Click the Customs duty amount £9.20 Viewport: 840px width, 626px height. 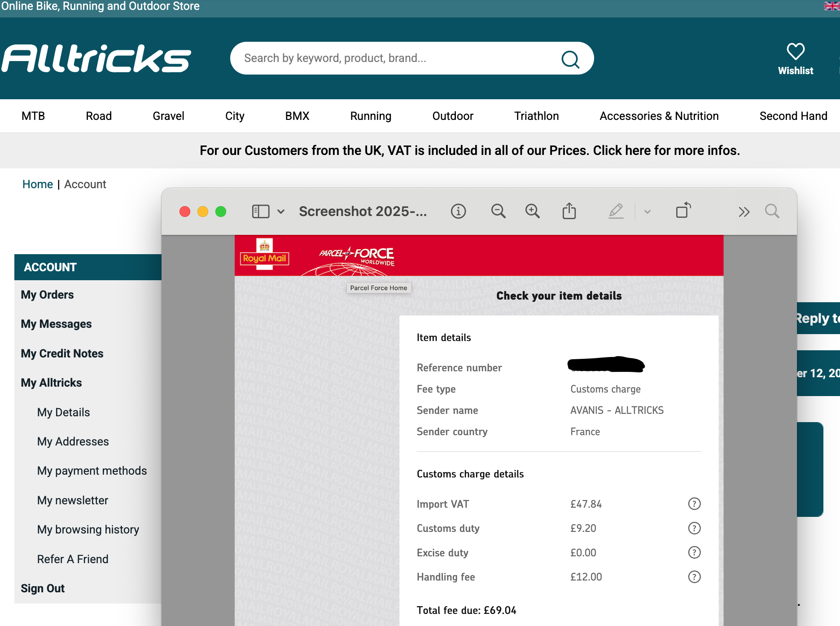click(583, 529)
